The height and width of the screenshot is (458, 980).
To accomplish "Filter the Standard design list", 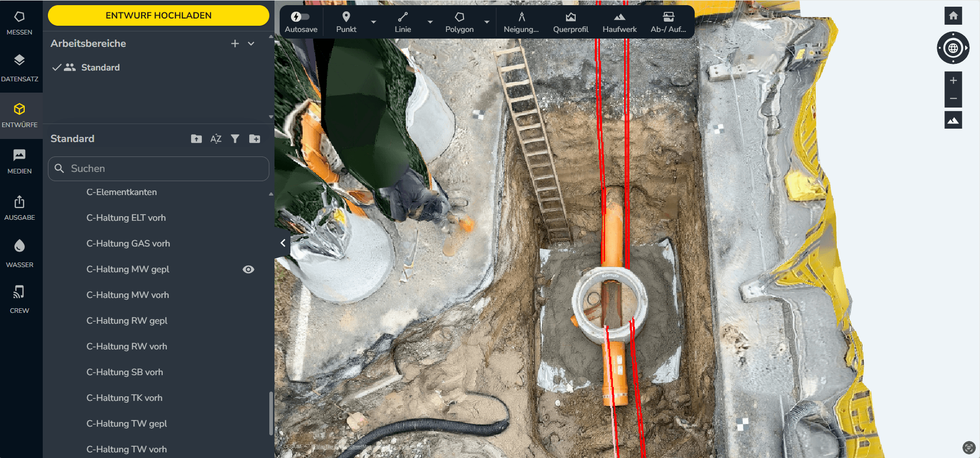I will [235, 139].
